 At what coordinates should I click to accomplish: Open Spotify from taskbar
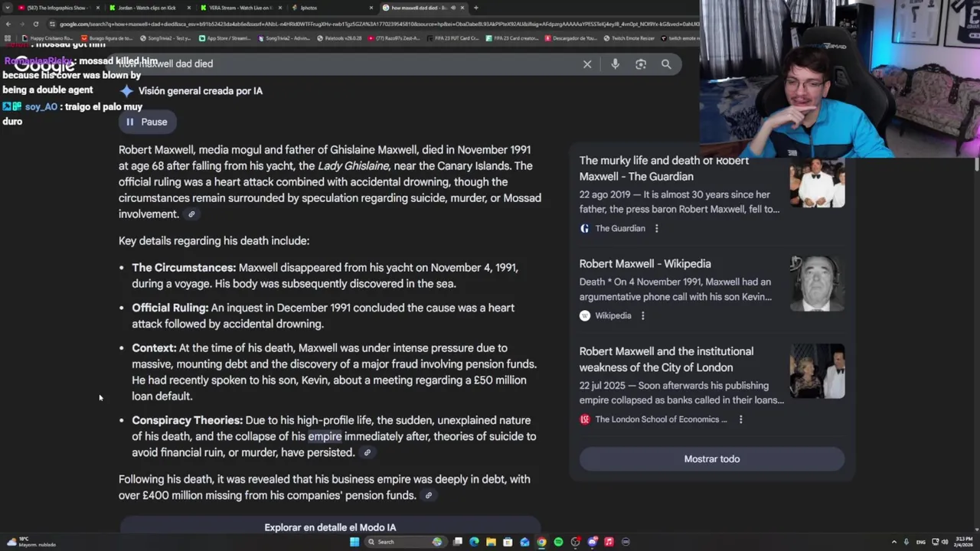click(x=558, y=542)
